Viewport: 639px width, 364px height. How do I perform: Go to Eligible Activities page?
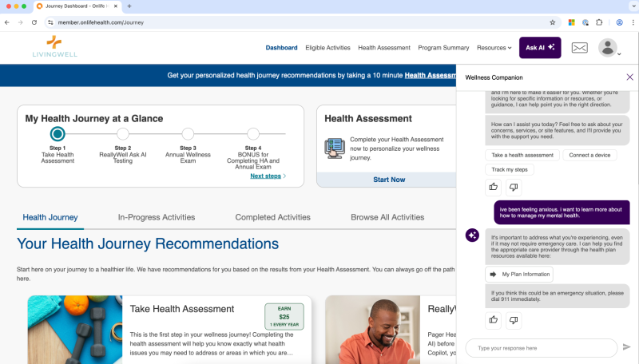point(327,48)
